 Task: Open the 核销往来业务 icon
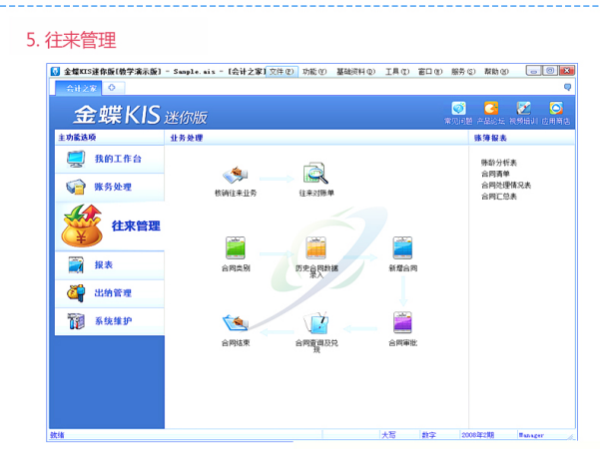pyautogui.click(x=236, y=175)
